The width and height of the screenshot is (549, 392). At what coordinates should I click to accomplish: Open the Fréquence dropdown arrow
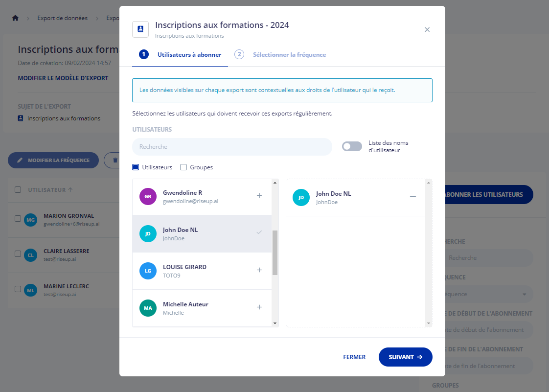click(525, 294)
